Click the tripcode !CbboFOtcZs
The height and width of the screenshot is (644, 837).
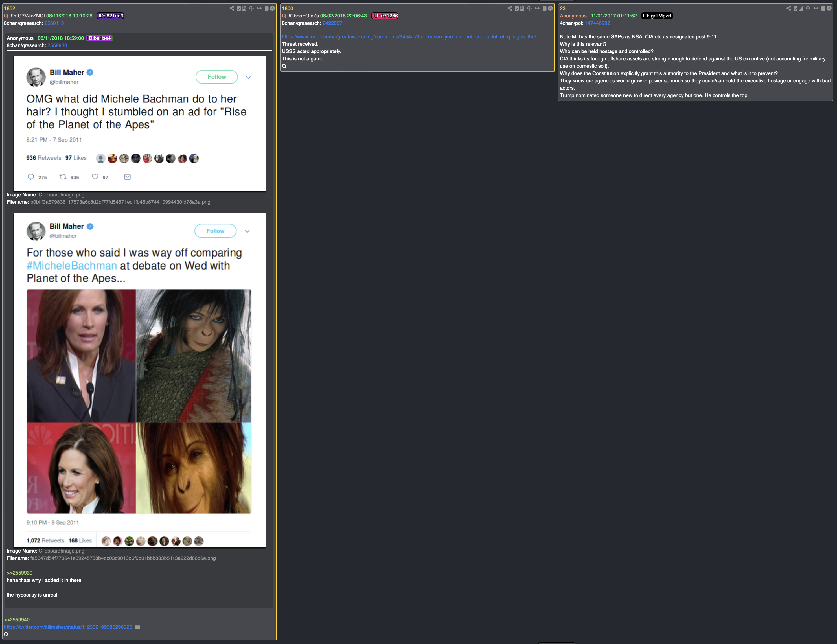[304, 16]
